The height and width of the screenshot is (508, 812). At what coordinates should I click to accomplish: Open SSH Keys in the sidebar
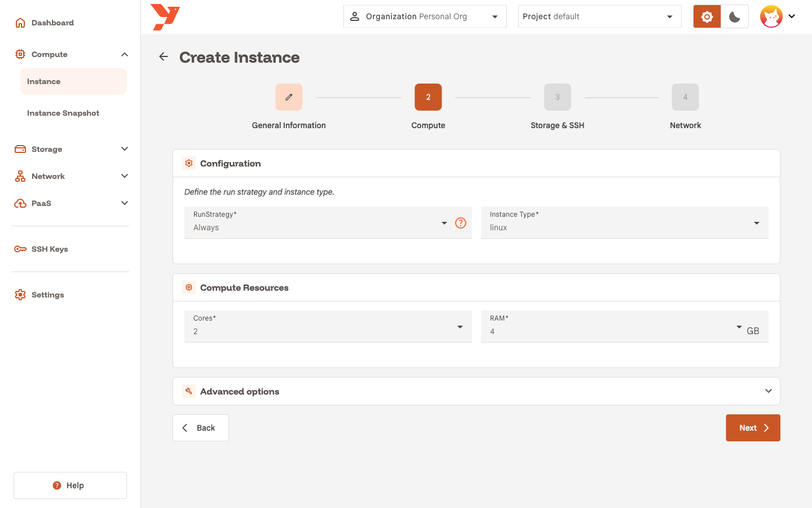(x=50, y=249)
